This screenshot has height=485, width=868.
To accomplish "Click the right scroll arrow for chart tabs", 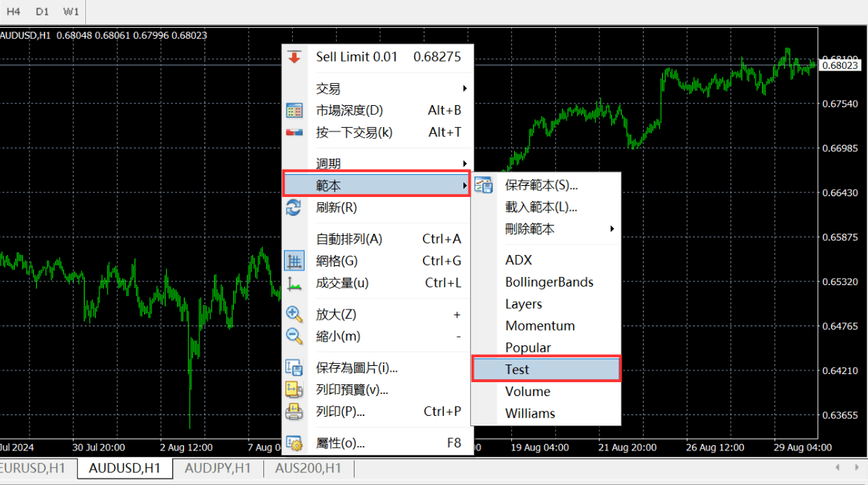I will (x=855, y=467).
